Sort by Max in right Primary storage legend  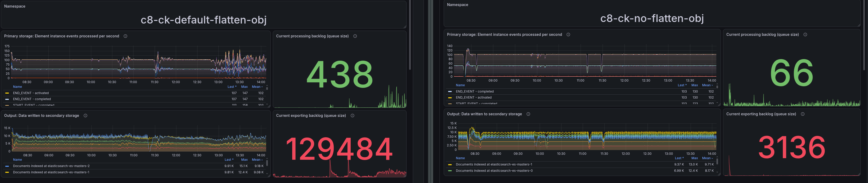[x=695, y=85]
